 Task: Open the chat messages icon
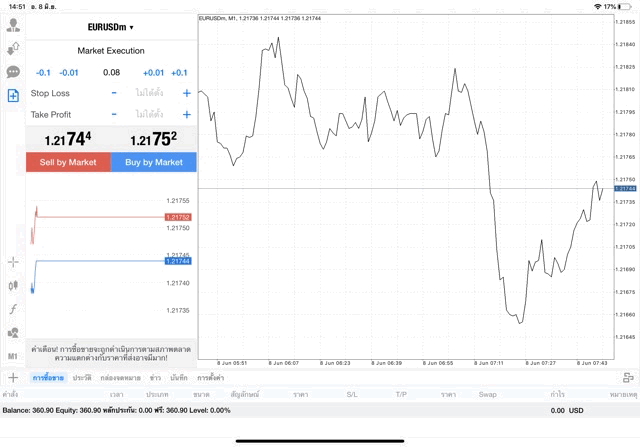[13, 72]
